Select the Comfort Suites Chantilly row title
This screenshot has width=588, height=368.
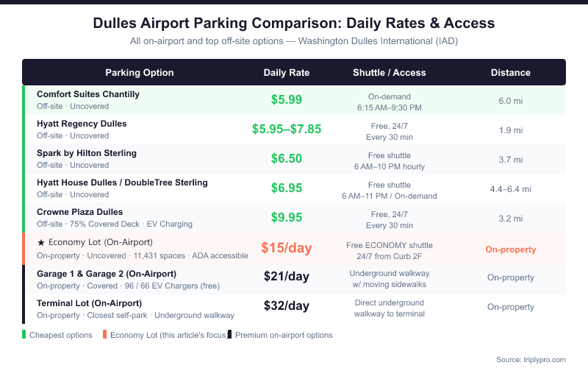click(x=88, y=94)
